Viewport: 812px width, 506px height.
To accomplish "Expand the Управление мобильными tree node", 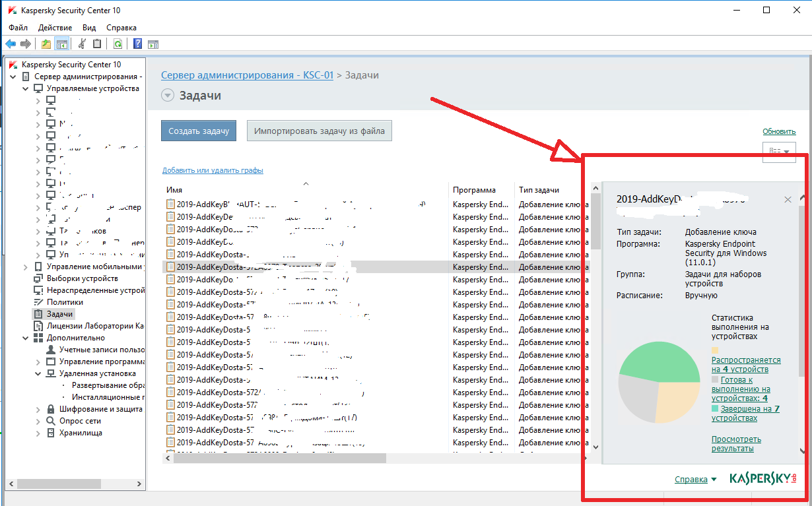I will point(26,267).
